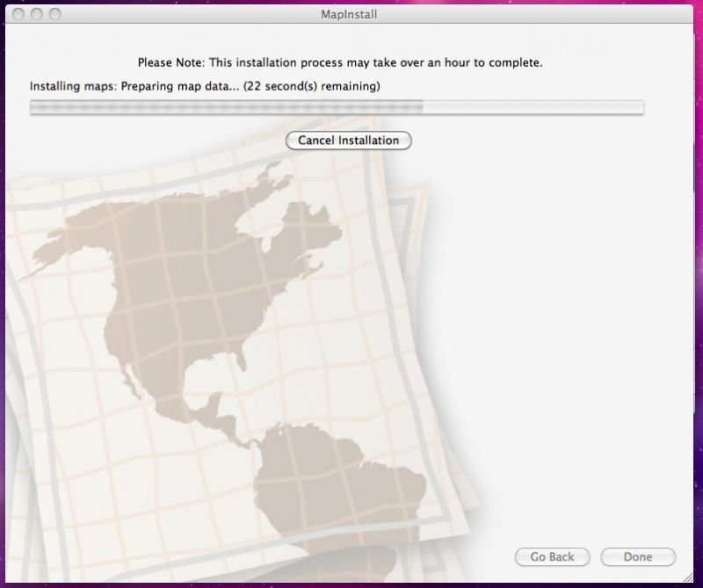Image resolution: width=703 pixels, height=588 pixels.
Task: Click North America on the map graphic
Action: (x=193, y=281)
